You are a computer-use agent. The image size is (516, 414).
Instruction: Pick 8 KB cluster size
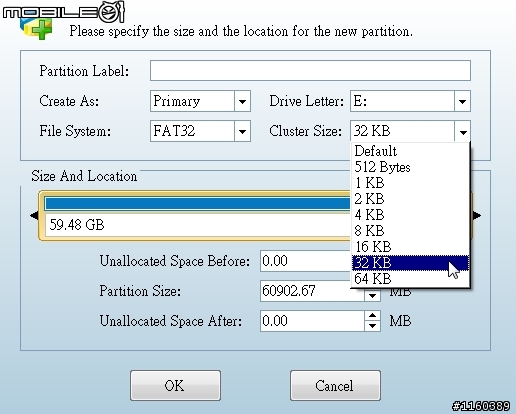(x=410, y=231)
